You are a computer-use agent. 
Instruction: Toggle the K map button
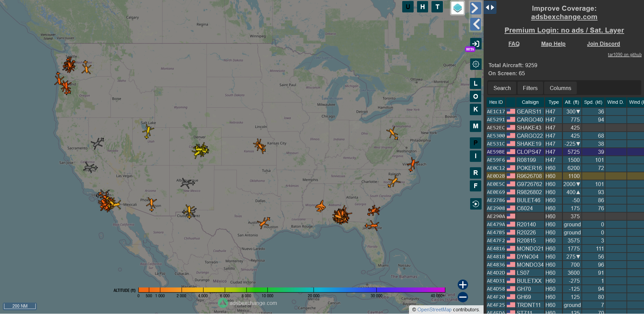click(476, 109)
